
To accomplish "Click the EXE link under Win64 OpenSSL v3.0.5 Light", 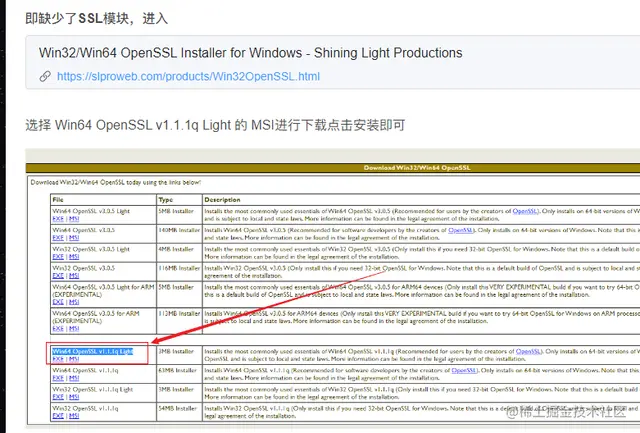I will 58,219.
